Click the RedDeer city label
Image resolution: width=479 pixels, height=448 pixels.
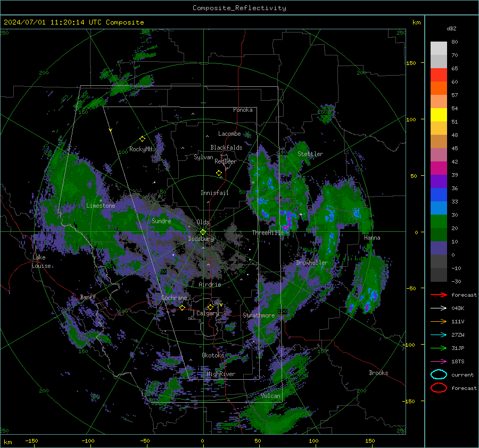(x=226, y=161)
